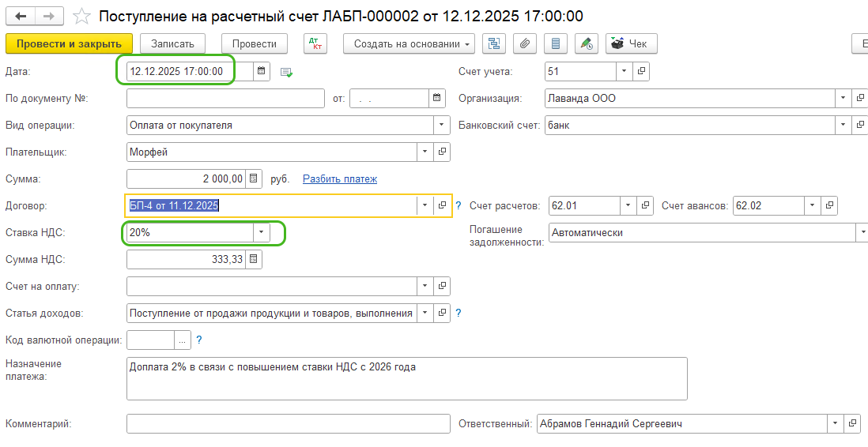The height and width of the screenshot is (447, 868).
Task: Click the Разбить платеж link
Action: click(340, 179)
